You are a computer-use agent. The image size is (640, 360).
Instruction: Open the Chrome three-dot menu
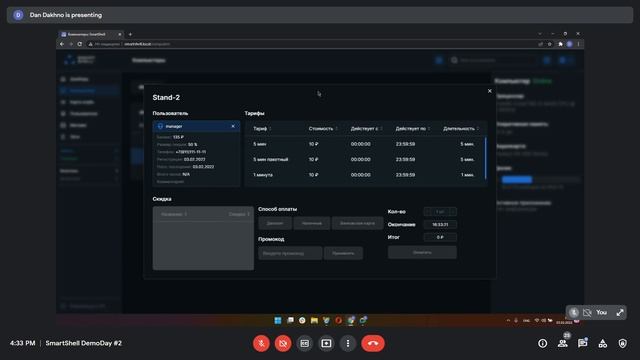click(x=578, y=44)
